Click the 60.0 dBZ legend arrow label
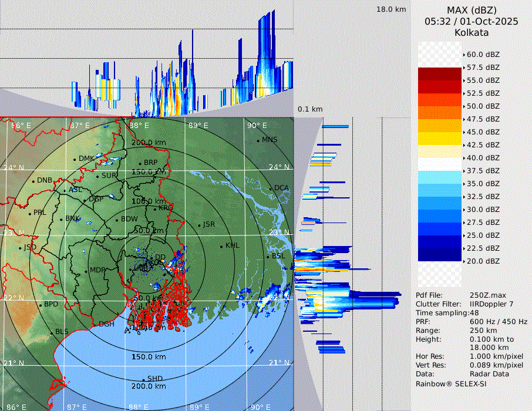The image size is (532, 411). pyautogui.click(x=482, y=54)
